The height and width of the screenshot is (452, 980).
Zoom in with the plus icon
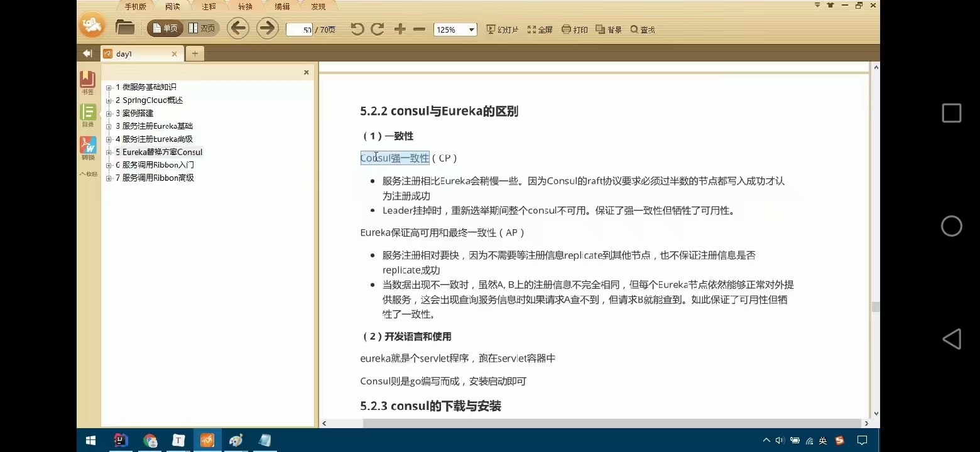(x=400, y=29)
